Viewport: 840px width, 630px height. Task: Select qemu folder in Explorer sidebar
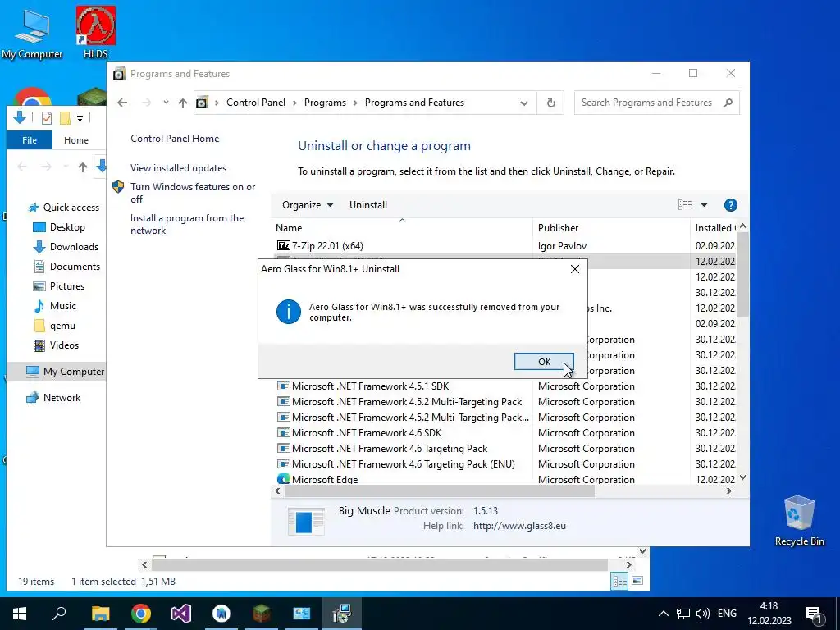click(54, 326)
